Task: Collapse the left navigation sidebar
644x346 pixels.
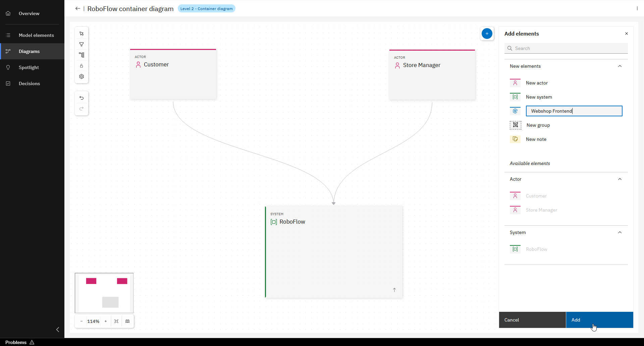Action: coord(57,330)
